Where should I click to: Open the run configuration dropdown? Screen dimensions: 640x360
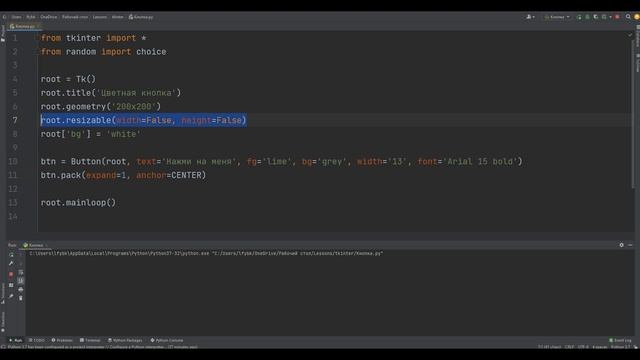557,17
